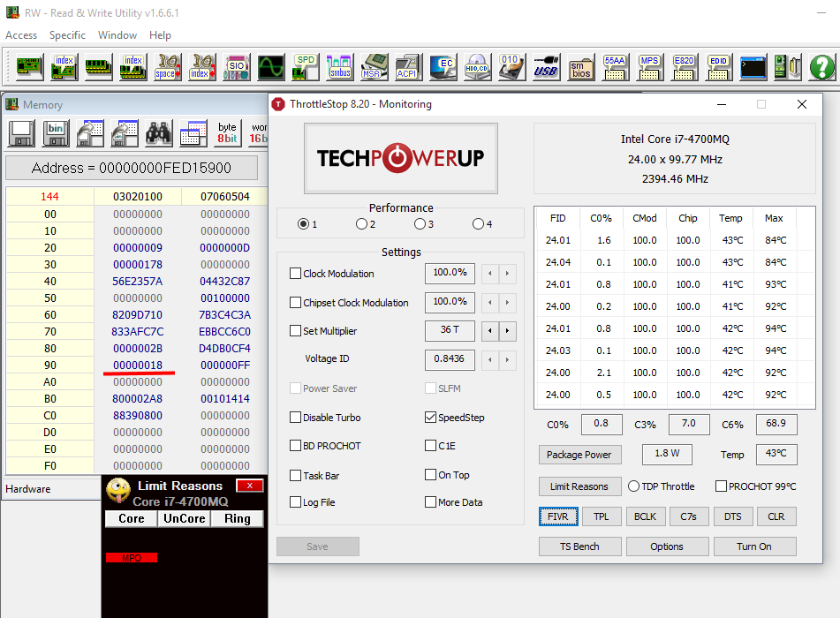Viewport: 840px width, 618px height.
Task: Open the MSR CPU registers icon
Action: coord(373,66)
